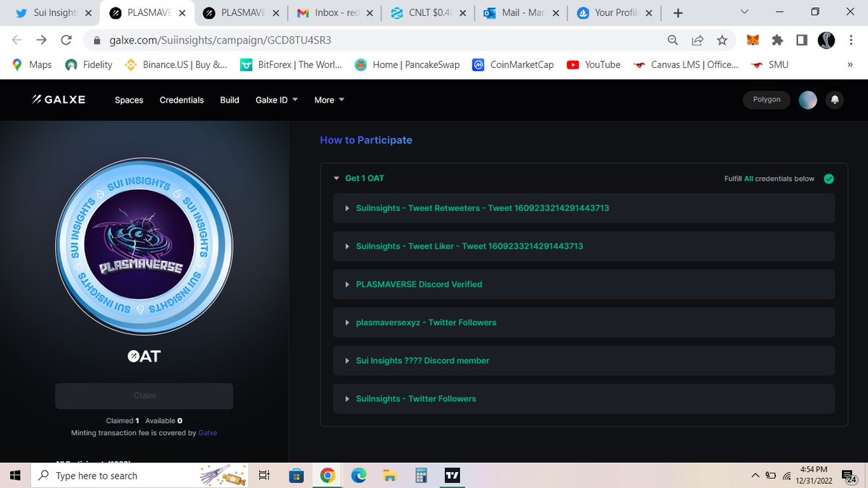Image resolution: width=868 pixels, height=488 pixels.
Task: Click the Galxe logo in the header
Action: (x=59, y=100)
